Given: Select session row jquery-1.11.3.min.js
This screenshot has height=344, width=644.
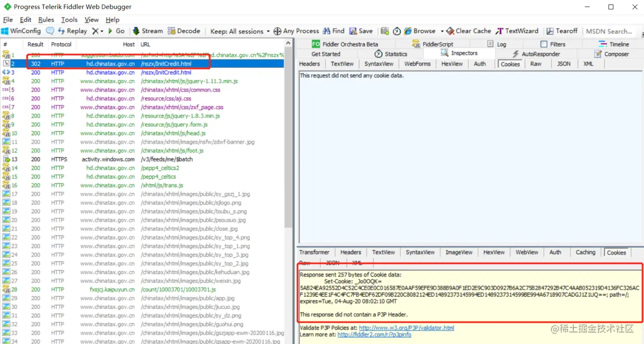Looking at the screenshot, I should [142, 81].
